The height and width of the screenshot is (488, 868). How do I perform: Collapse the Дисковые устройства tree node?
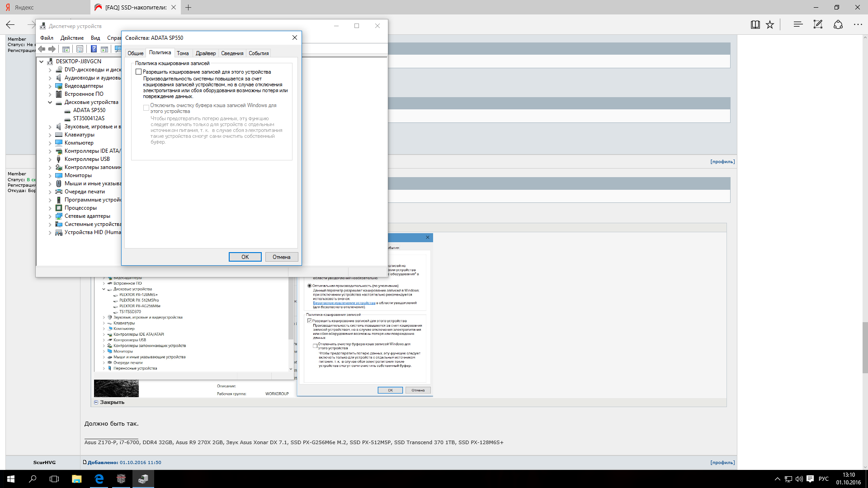tap(50, 102)
